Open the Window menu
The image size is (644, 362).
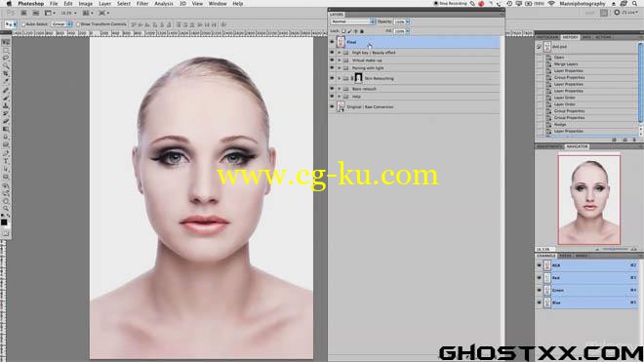(218, 4)
